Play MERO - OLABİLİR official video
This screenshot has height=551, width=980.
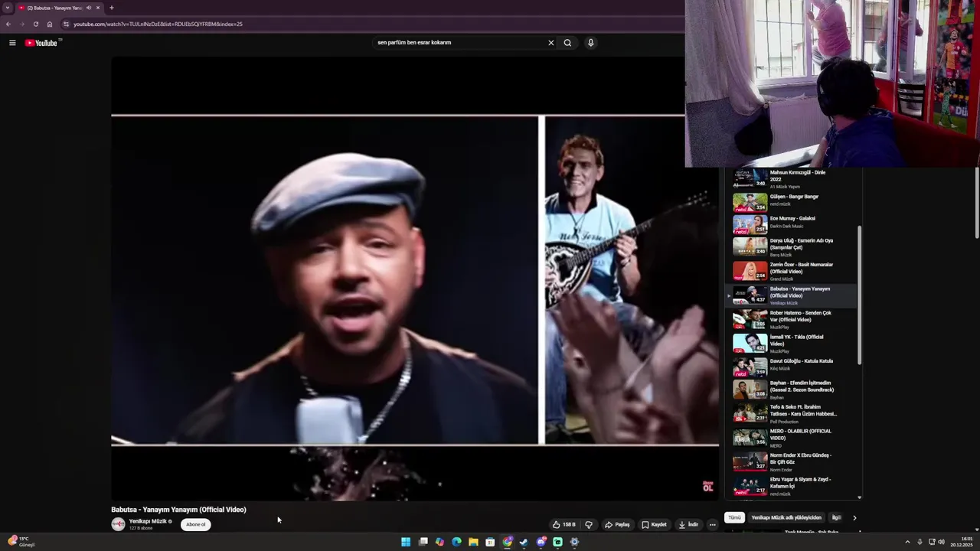[791, 438]
